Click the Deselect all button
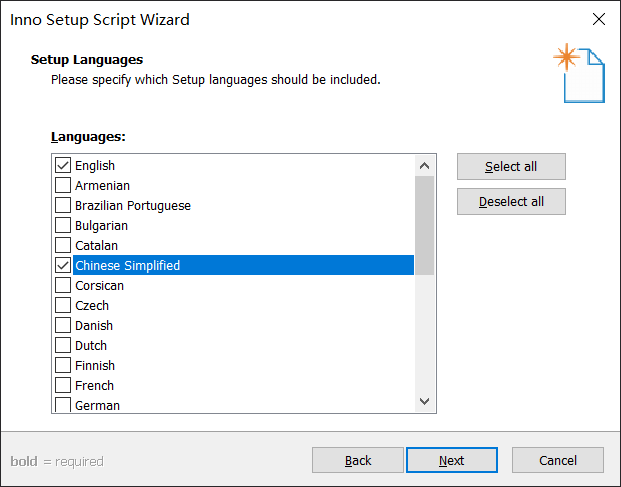621x487 pixels. (511, 202)
